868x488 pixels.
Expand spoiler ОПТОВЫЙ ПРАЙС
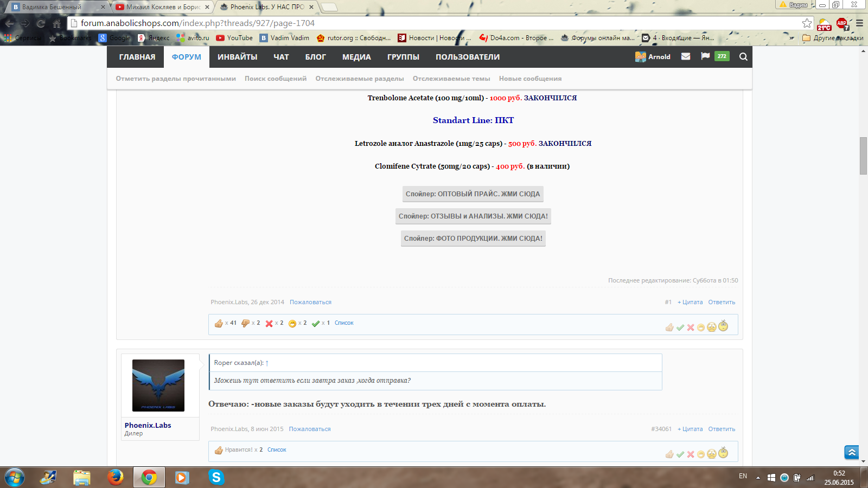click(x=473, y=194)
